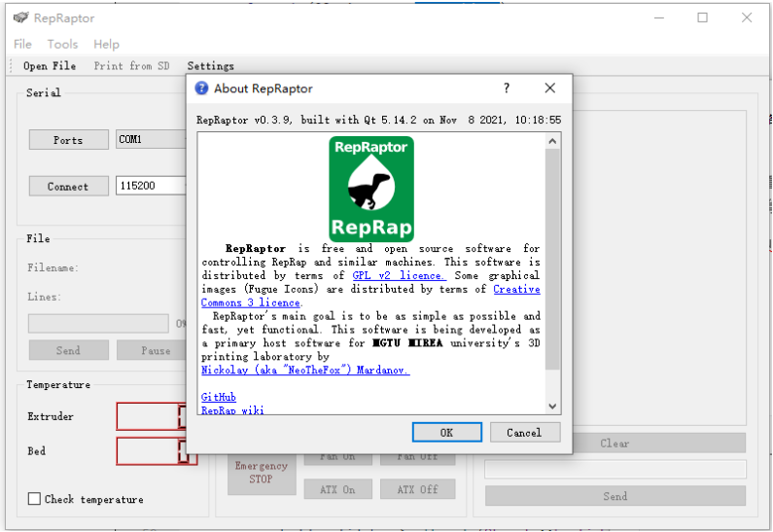
Task: Open the COM1 port dropdown
Action: coord(151,139)
